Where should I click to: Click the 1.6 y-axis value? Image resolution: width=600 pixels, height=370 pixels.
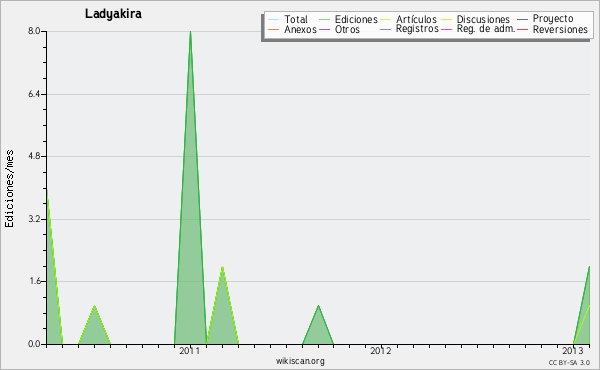tap(34, 282)
